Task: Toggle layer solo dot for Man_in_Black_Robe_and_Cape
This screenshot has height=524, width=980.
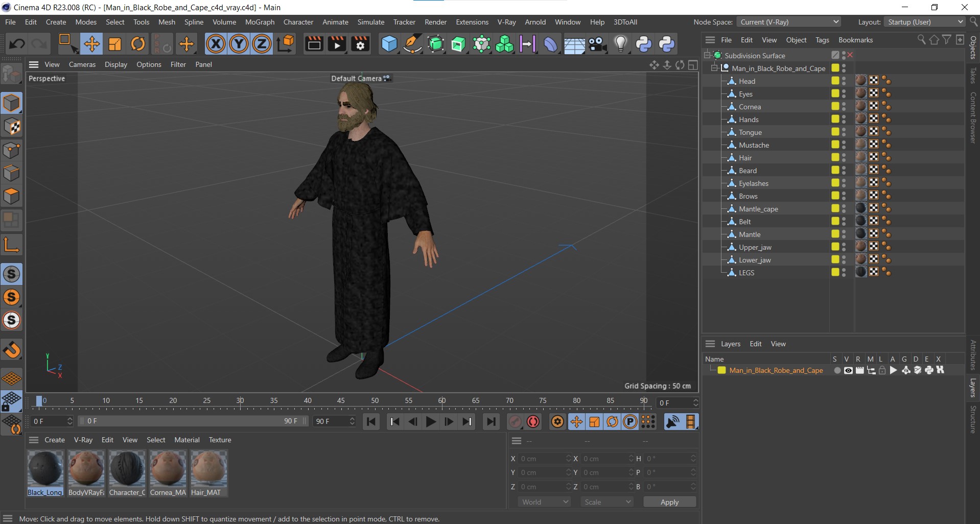Action: (x=837, y=370)
